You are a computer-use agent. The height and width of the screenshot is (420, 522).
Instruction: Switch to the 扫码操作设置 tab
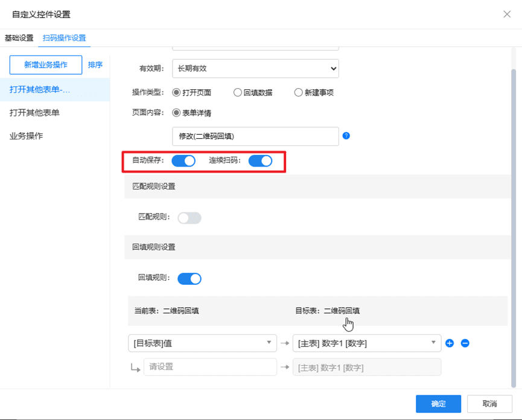[x=64, y=38]
